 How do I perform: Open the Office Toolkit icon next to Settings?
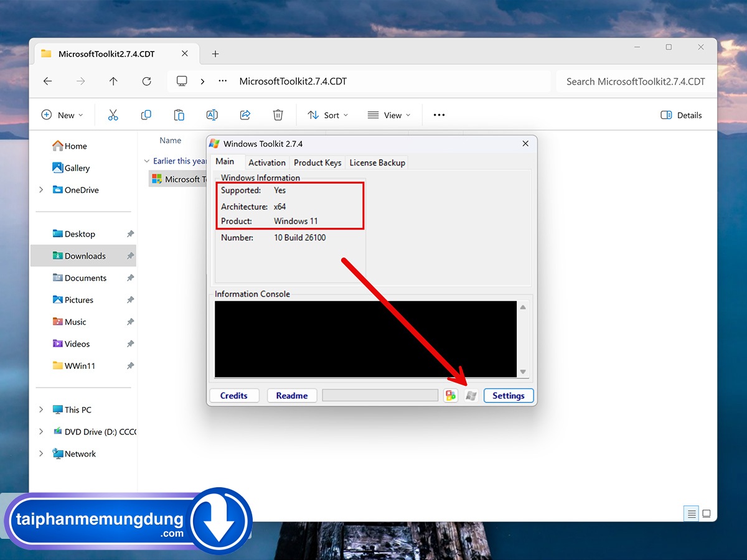pos(451,395)
